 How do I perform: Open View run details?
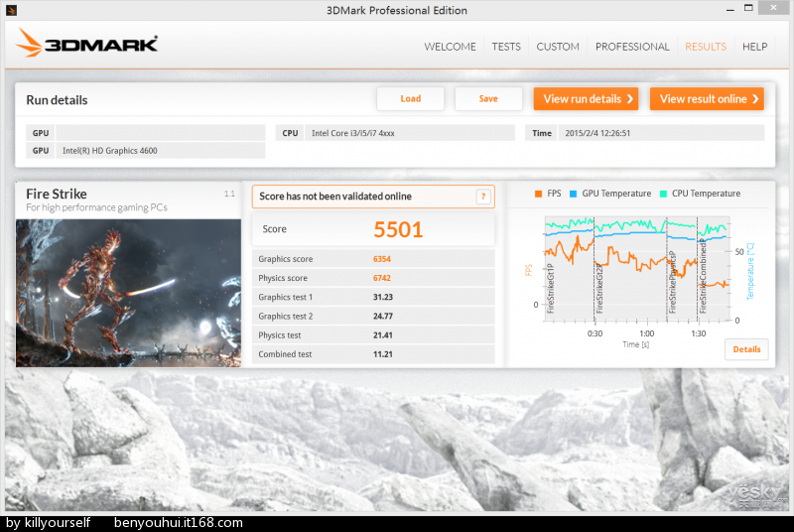(x=586, y=98)
